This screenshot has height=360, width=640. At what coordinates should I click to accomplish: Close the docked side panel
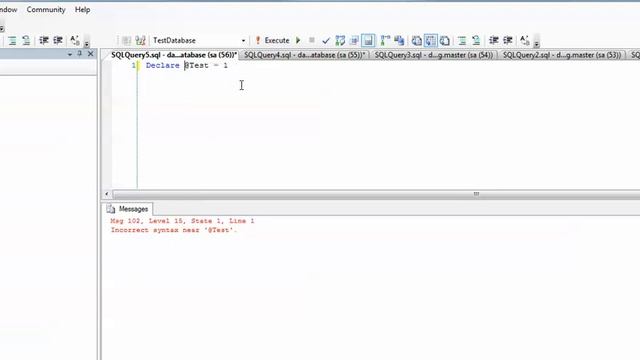[x=91, y=53]
